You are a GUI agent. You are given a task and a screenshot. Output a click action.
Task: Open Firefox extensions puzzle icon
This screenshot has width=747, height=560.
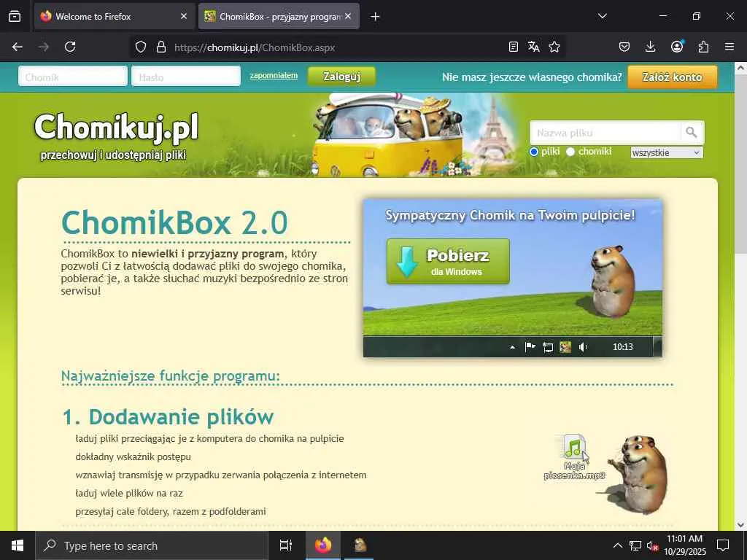(703, 47)
